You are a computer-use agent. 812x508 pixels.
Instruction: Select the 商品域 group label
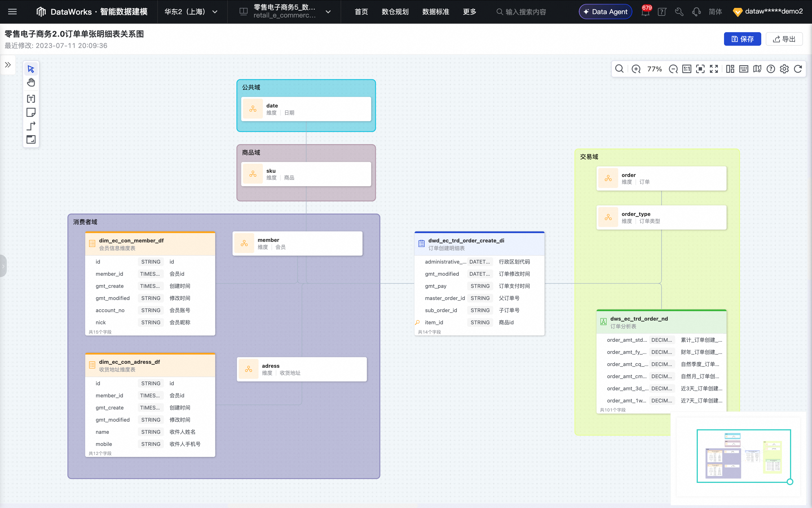251,152
